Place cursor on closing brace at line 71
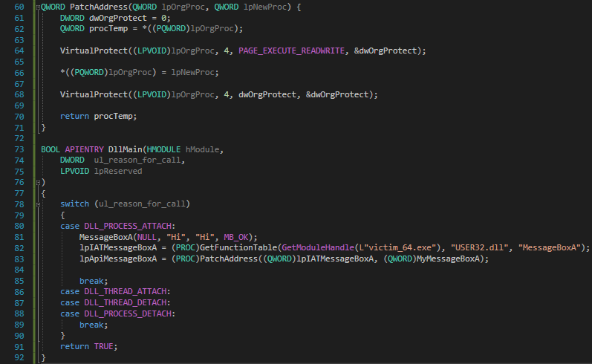This screenshot has height=364, width=592. point(43,128)
